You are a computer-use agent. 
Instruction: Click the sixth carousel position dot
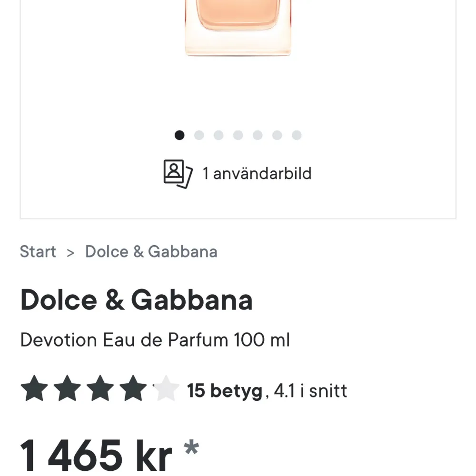coord(278,135)
